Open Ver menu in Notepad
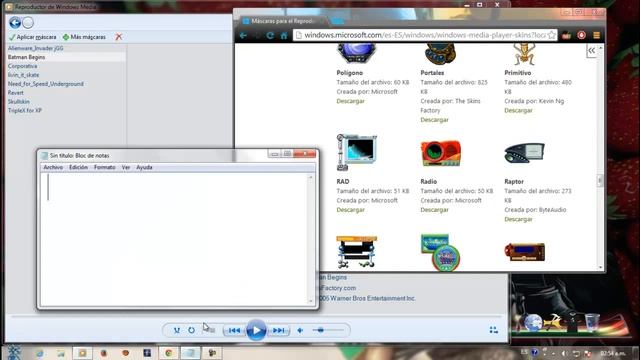Viewport: 640px width, 360px height. pos(126,167)
